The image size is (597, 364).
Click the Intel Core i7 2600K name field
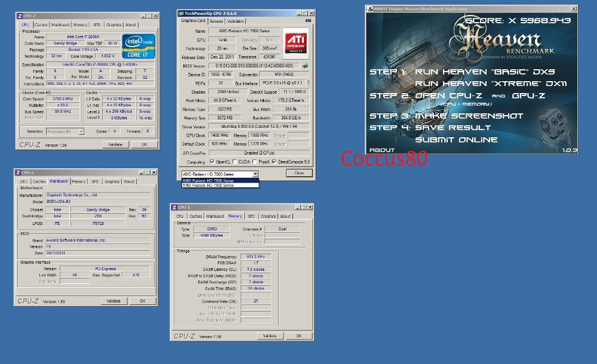point(82,37)
